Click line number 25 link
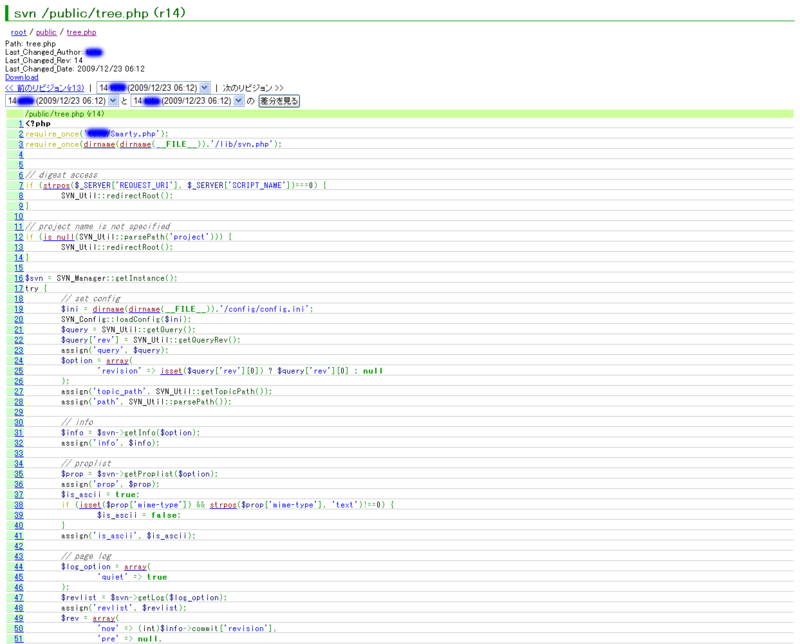This screenshot has width=800, height=644. [19, 371]
